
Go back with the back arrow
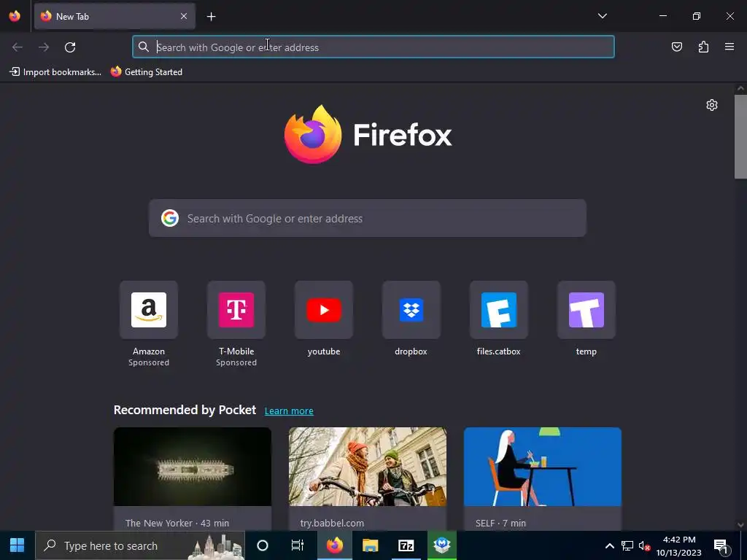18,47
